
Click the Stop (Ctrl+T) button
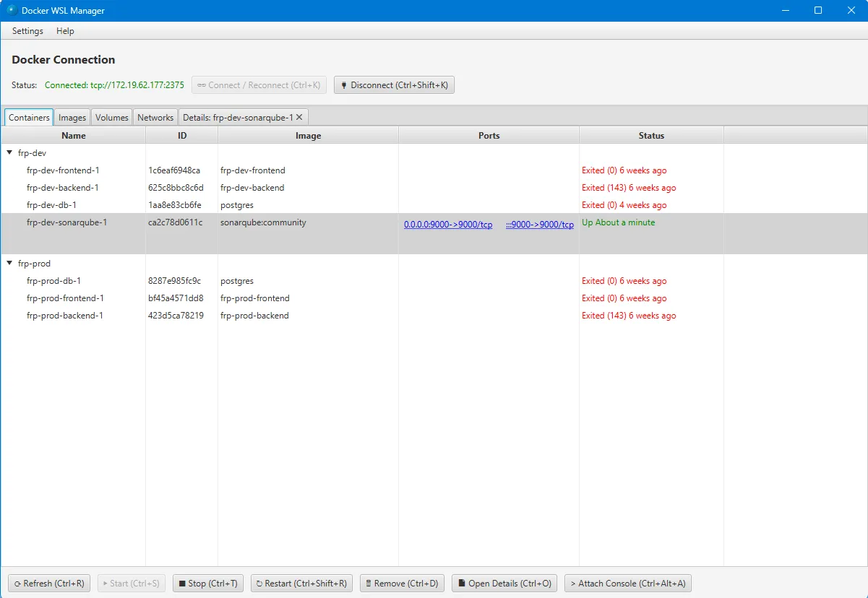pyautogui.click(x=208, y=584)
